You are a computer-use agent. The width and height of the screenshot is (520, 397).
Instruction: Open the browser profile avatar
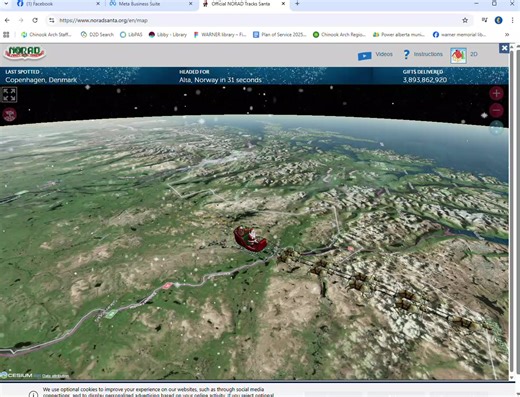(498, 20)
